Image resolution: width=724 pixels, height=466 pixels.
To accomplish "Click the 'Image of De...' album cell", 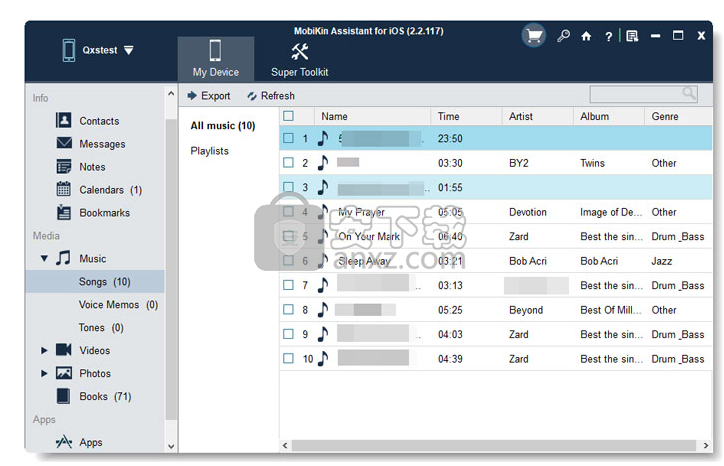I will click(610, 212).
